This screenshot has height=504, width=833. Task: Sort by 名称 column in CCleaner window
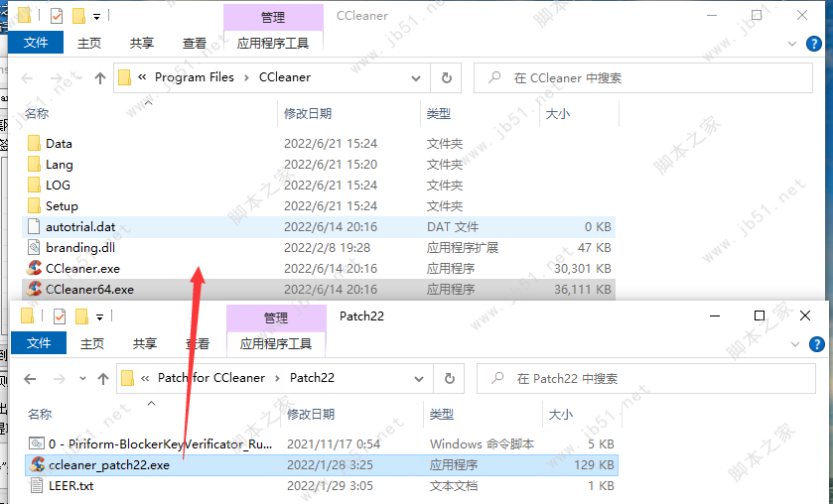(x=36, y=114)
